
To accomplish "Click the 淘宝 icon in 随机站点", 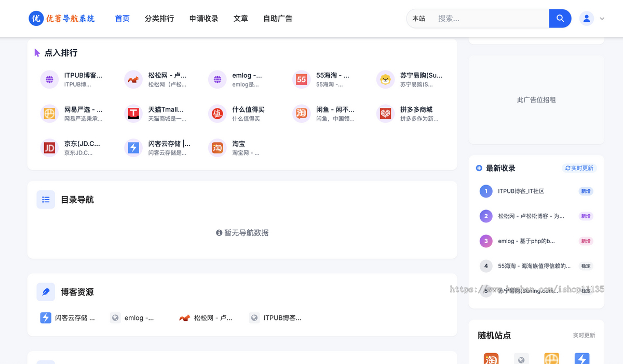I will [491, 359].
